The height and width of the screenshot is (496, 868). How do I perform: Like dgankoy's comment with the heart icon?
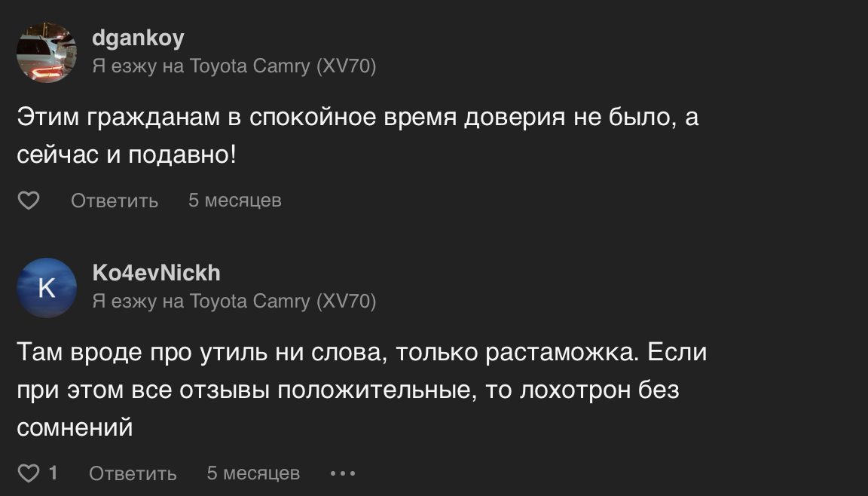click(29, 201)
